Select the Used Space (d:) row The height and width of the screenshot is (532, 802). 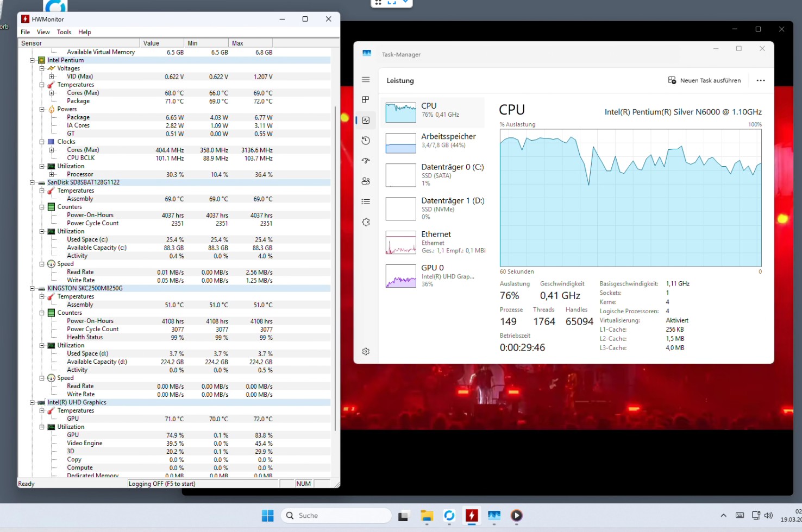pos(174,353)
